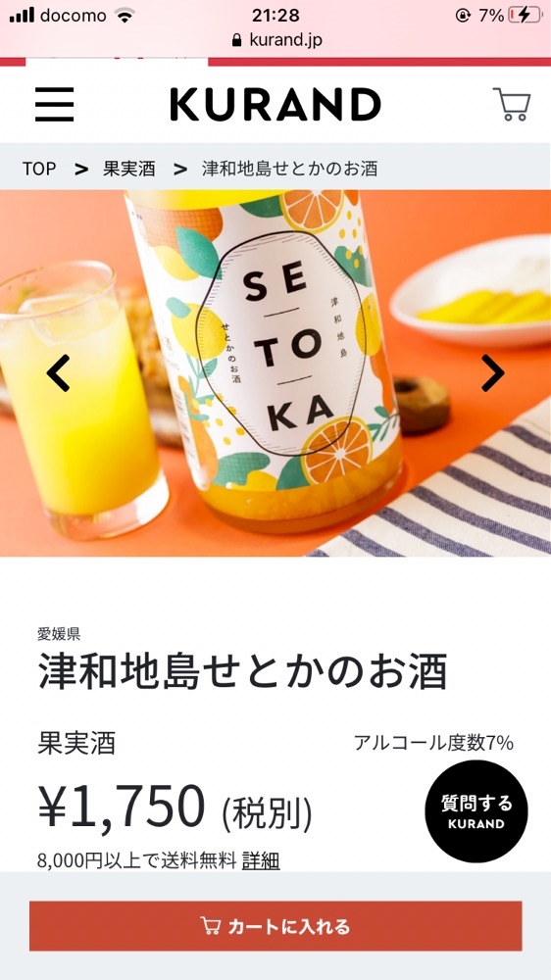The height and width of the screenshot is (980, 551).
Task: Tap the Wi-Fi signal icon
Action: point(125,16)
